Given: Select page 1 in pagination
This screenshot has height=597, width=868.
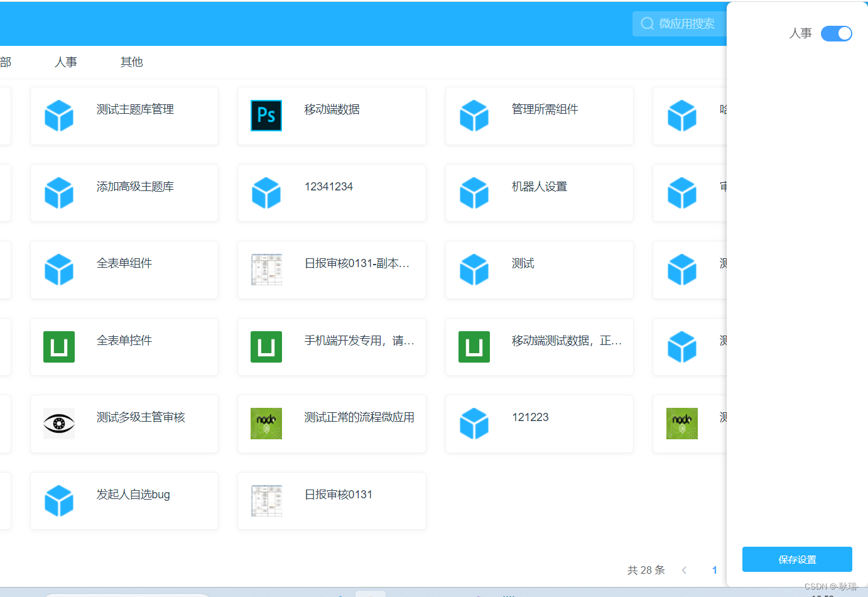Looking at the screenshot, I should pyautogui.click(x=714, y=570).
